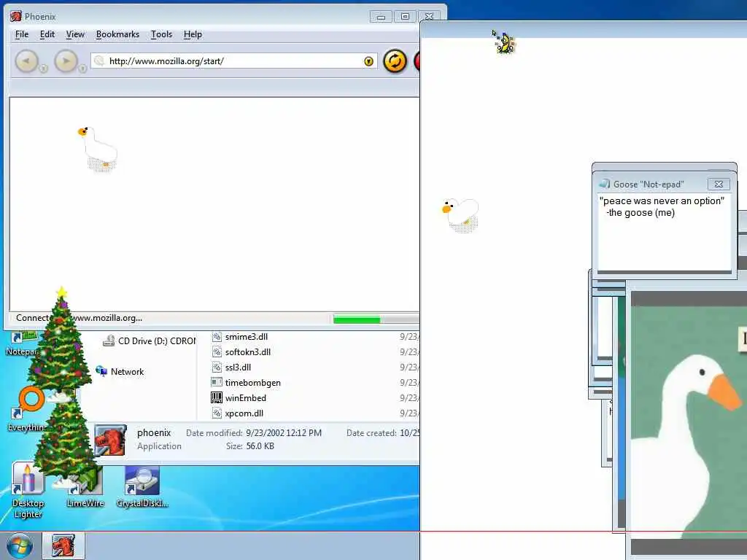Focus the Phoenix address bar URL field

coord(234,61)
